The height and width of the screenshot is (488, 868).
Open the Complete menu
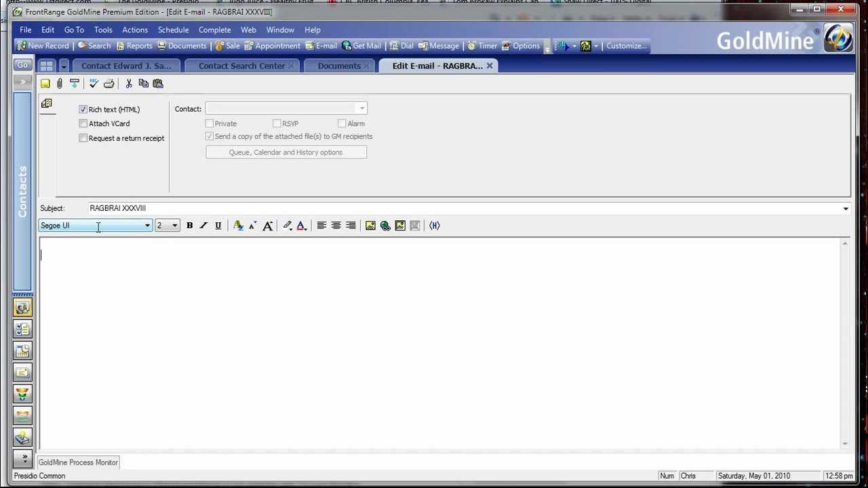[214, 30]
